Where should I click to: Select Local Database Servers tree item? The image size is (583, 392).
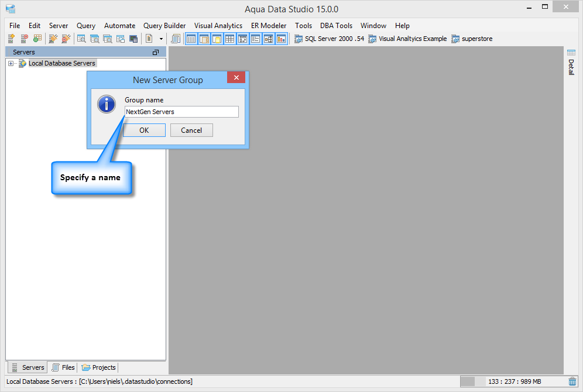pyautogui.click(x=61, y=63)
